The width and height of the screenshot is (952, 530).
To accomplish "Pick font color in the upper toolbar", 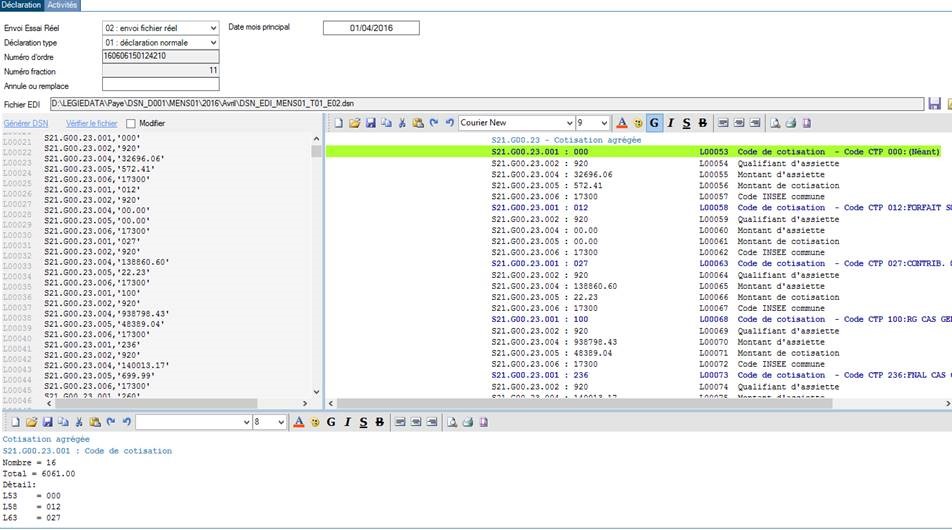I will (621, 123).
